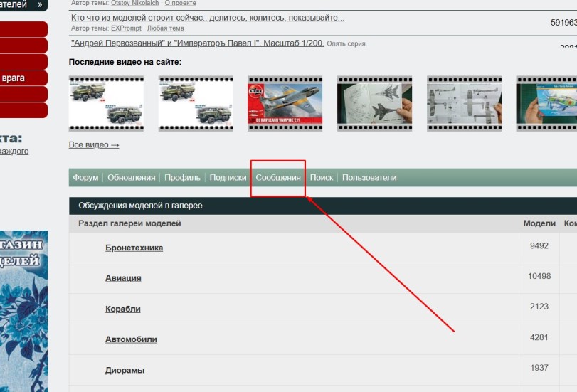Select the Автомобили gallery section
577x392 pixels.
pyautogui.click(x=131, y=339)
